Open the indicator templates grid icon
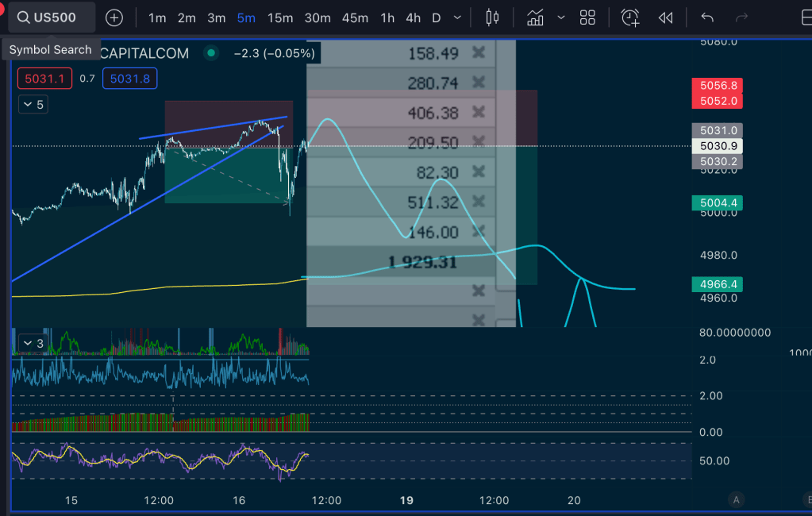Viewport: 812px width, 516px height. tap(587, 17)
